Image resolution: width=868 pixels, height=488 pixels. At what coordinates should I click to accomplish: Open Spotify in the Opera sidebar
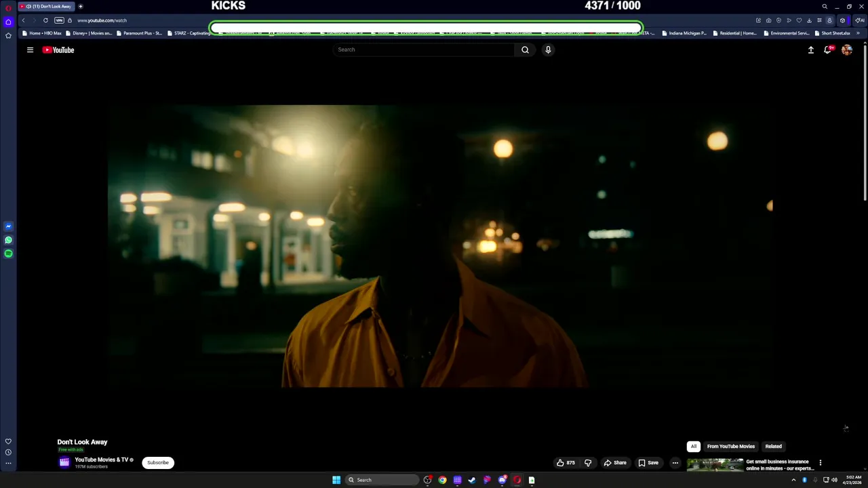(x=8, y=253)
